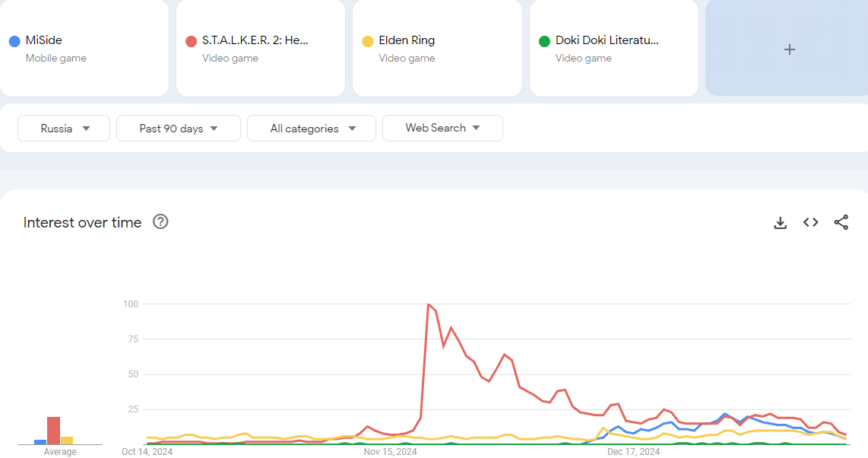Click the embed code icon
The width and height of the screenshot is (868, 458).
pos(811,222)
